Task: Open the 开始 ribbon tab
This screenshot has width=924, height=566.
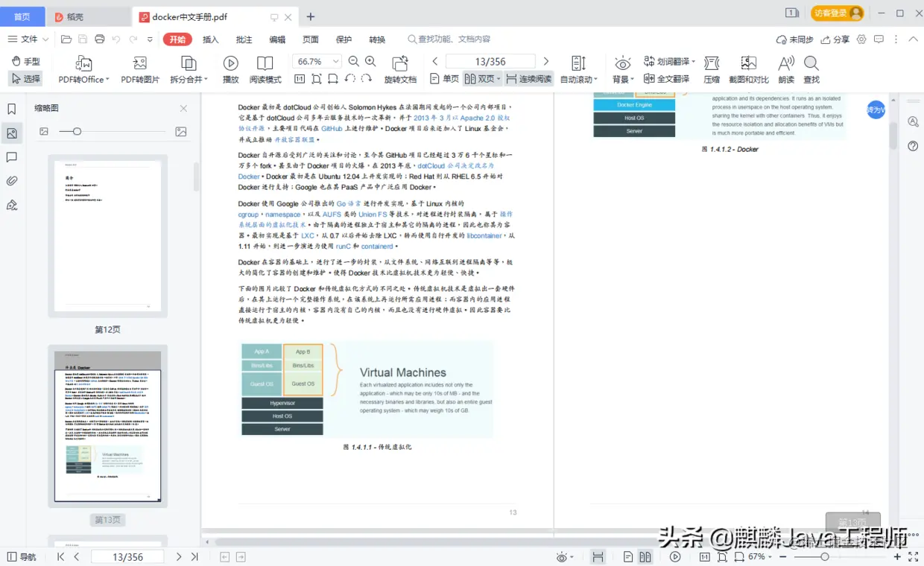Action: pos(177,39)
